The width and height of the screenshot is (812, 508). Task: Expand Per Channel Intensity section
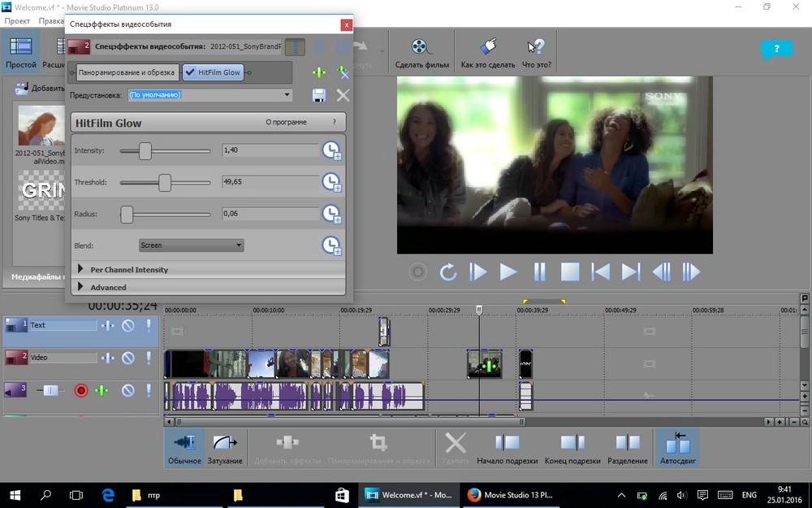(x=80, y=269)
